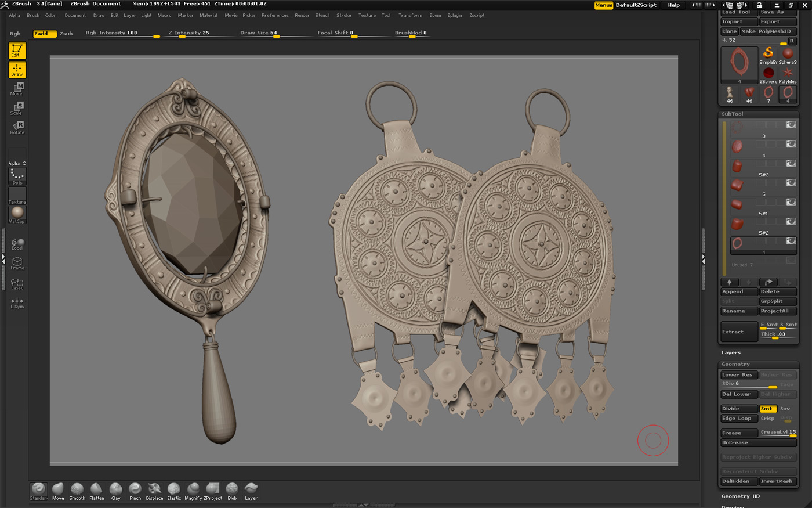Switch to Move transform mode

[x=17, y=89]
